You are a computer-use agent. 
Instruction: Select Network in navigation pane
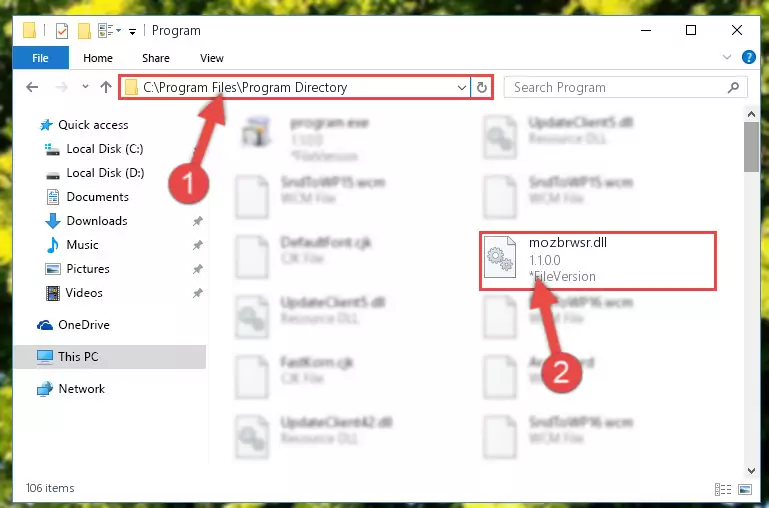tap(81, 389)
